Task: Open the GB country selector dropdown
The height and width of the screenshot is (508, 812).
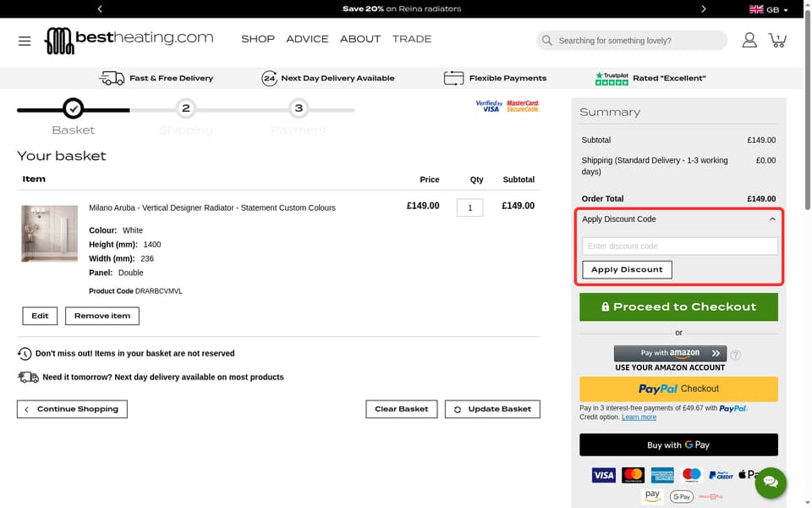Action: coord(769,9)
